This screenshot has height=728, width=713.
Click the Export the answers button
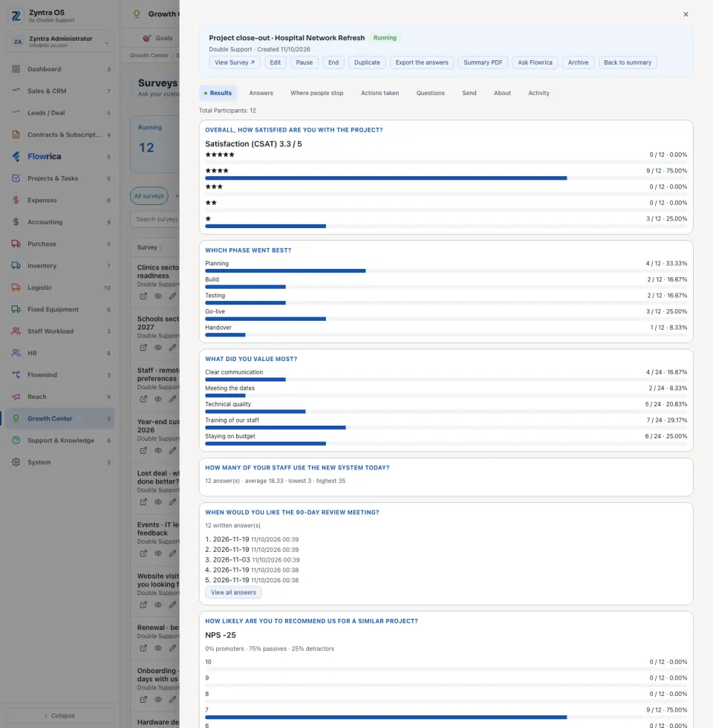(x=422, y=62)
